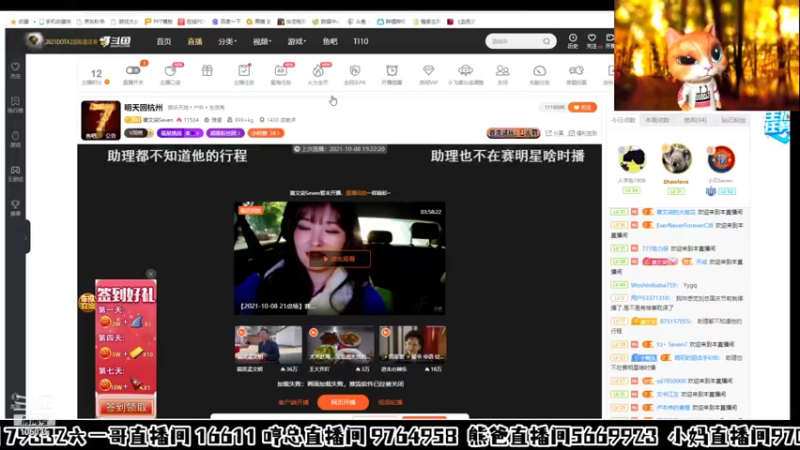The height and width of the screenshot is (450, 800).
Task: Open the 充能任务 gauge icon
Action: 539,74
